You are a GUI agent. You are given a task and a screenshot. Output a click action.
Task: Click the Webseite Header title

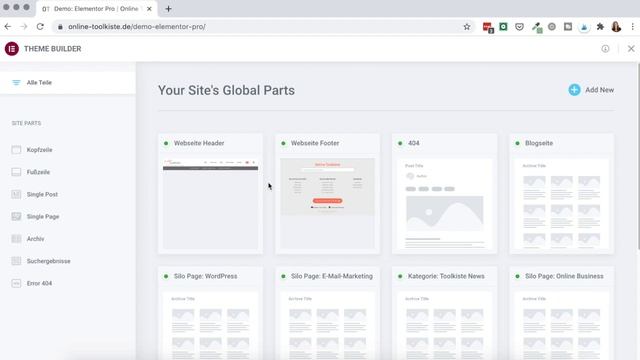point(199,143)
